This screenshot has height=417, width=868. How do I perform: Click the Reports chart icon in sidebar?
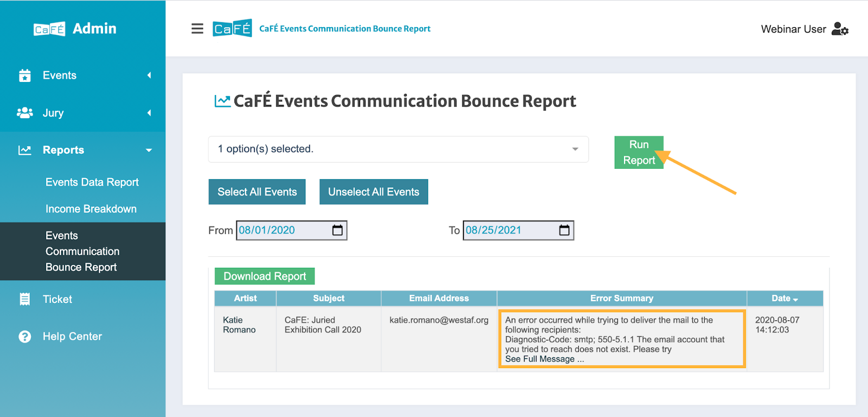point(25,150)
